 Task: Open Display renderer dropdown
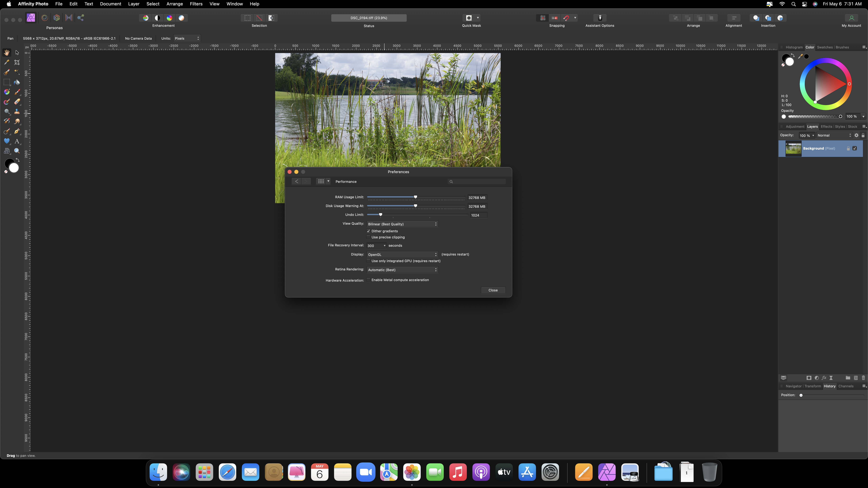point(402,255)
